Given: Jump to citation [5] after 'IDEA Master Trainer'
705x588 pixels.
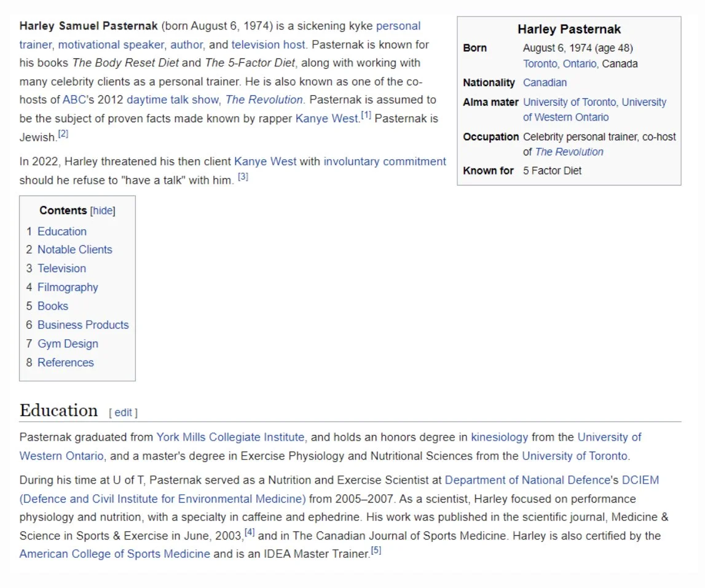Looking at the screenshot, I should click(x=376, y=551).
